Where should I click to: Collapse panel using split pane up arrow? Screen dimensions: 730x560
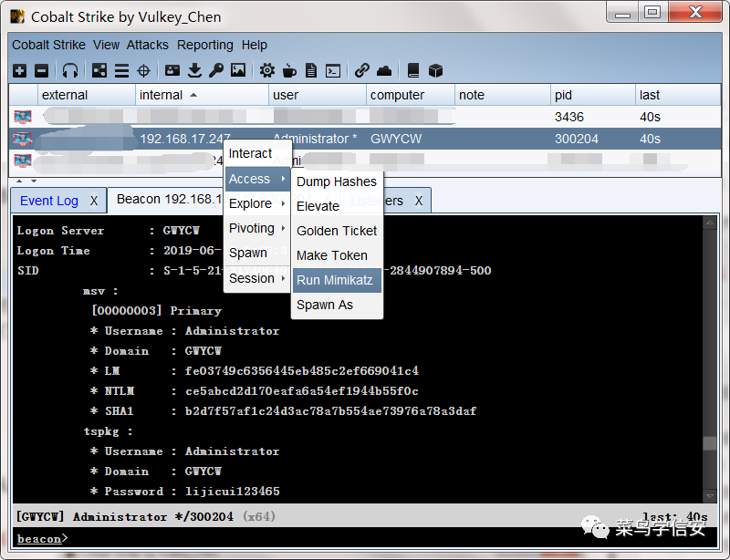tap(19, 181)
